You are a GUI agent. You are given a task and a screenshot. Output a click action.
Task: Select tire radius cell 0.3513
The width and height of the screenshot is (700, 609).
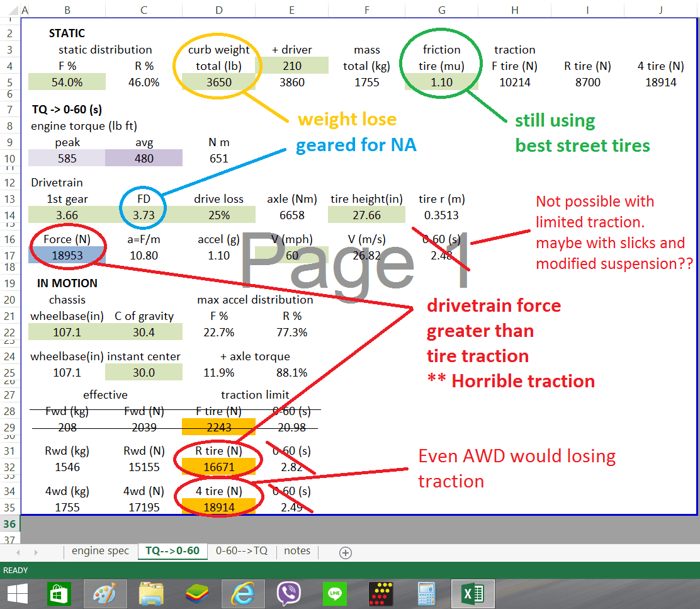pos(441,215)
